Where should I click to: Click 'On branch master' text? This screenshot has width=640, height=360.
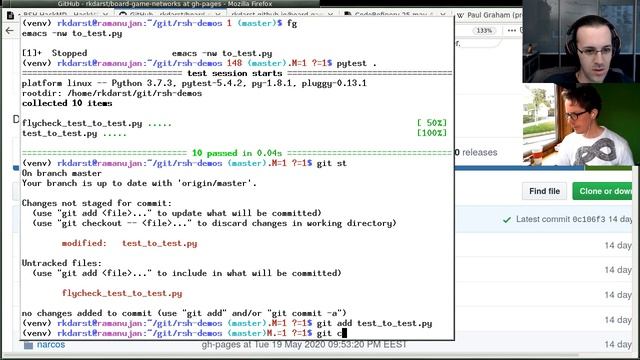(62, 173)
